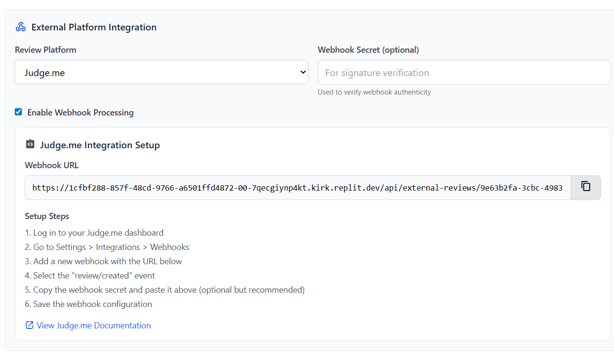The width and height of the screenshot is (614, 364).
Task: Click the External Platform Integration heading
Action: pyautogui.click(x=94, y=27)
